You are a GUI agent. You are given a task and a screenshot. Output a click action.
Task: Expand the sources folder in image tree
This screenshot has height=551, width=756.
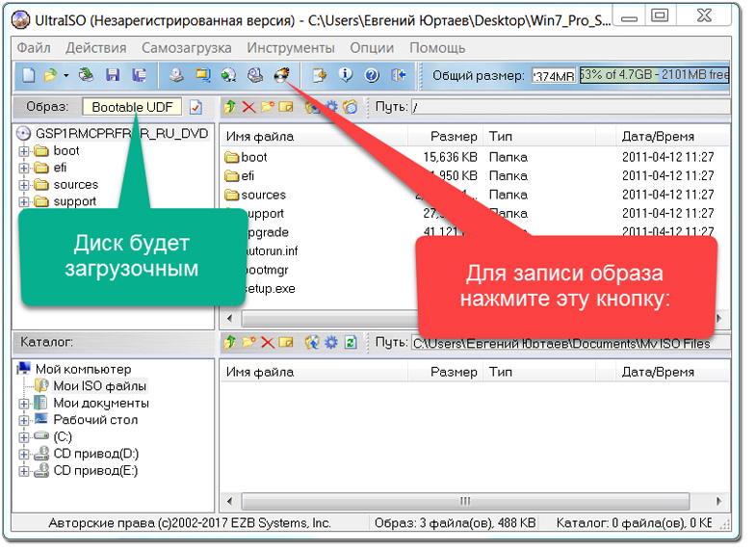(x=24, y=185)
